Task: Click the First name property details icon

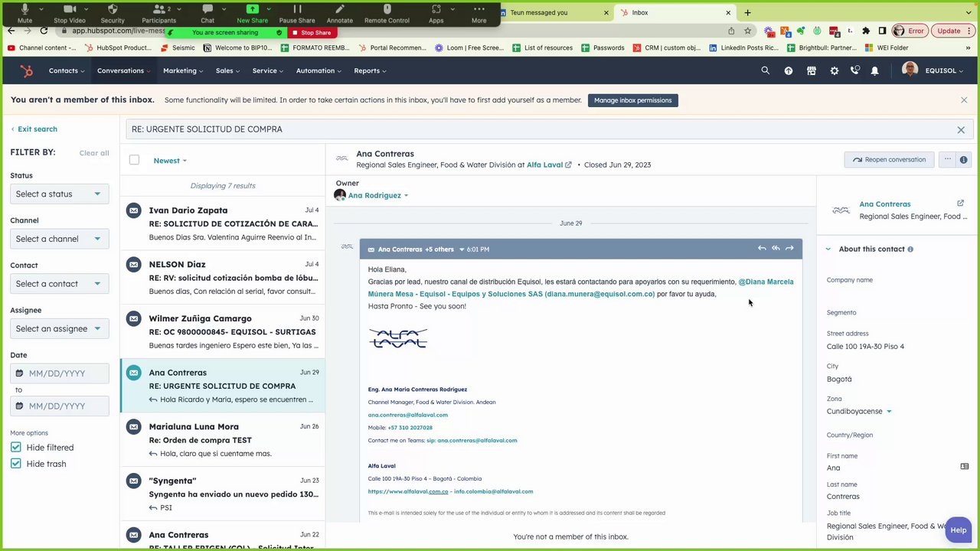Action: tap(965, 467)
